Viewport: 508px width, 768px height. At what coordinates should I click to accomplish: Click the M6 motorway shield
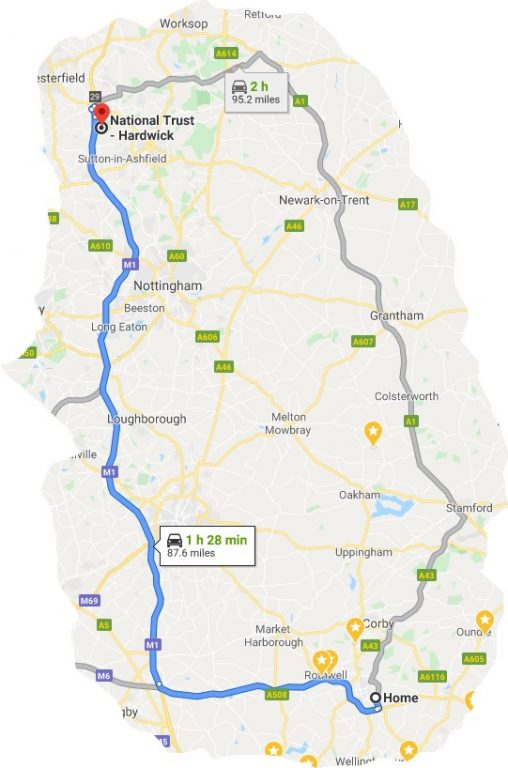104,676
